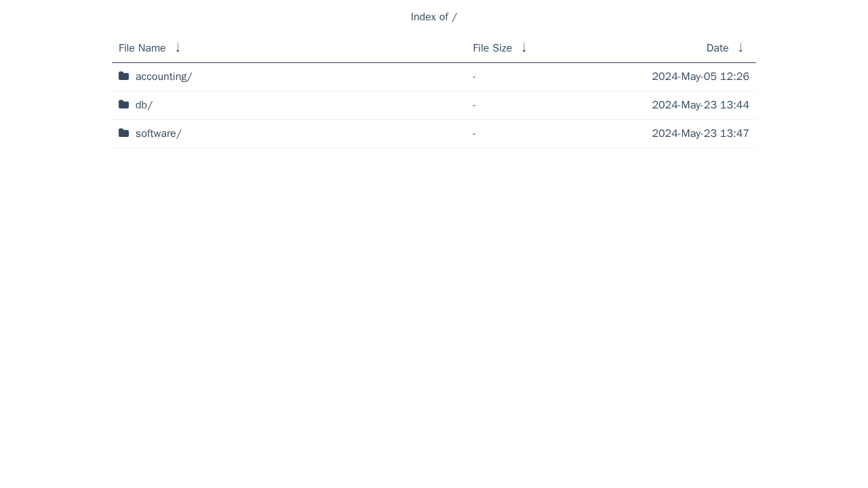
Task: Click the 'Index of' page heading text
Action: [429, 17]
